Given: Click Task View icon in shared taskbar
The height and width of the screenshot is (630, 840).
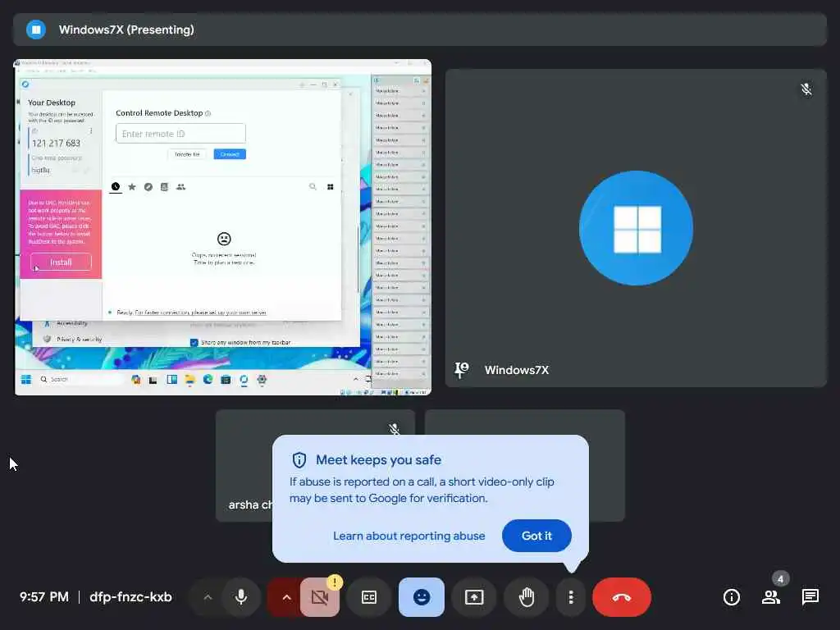Looking at the screenshot, I should click(153, 380).
